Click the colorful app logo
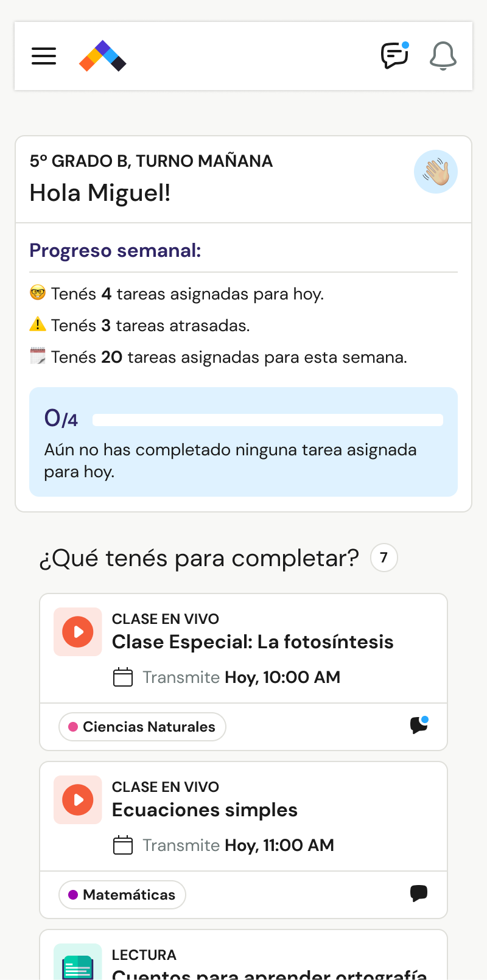The height and width of the screenshot is (980, 487). point(103,56)
